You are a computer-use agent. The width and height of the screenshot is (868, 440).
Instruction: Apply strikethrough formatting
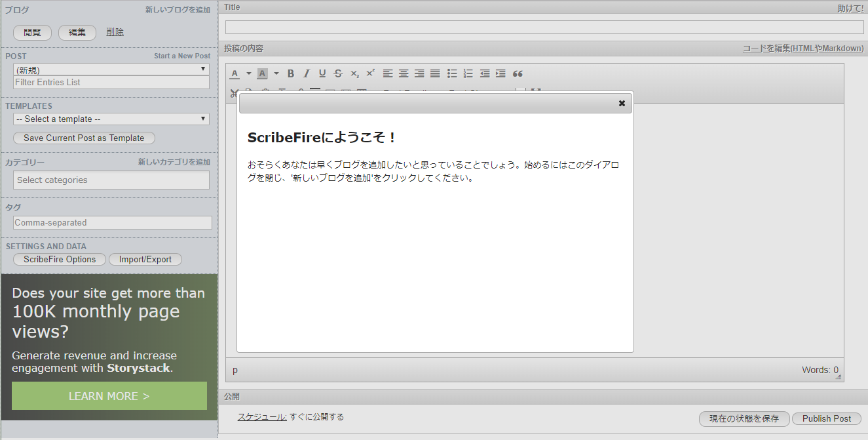338,73
